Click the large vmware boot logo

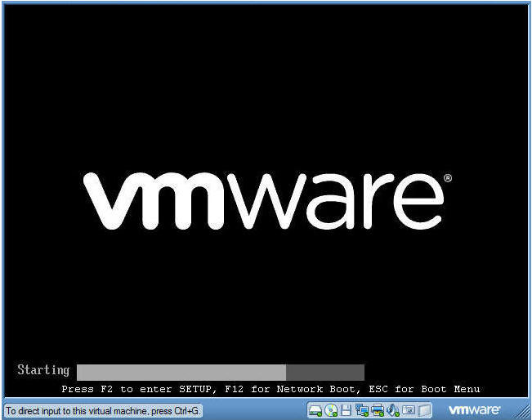tap(267, 201)
